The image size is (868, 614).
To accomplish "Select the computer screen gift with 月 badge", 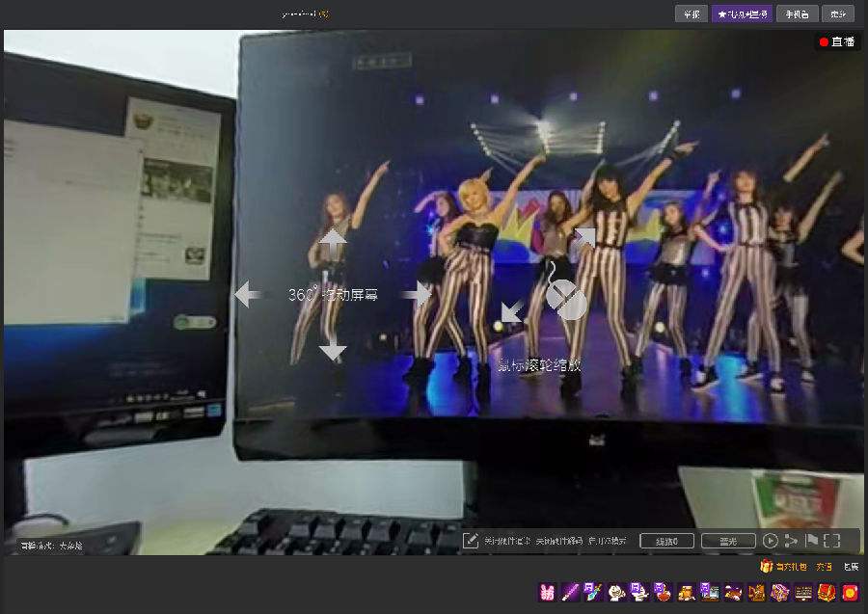I will click(x=709, y=593).
